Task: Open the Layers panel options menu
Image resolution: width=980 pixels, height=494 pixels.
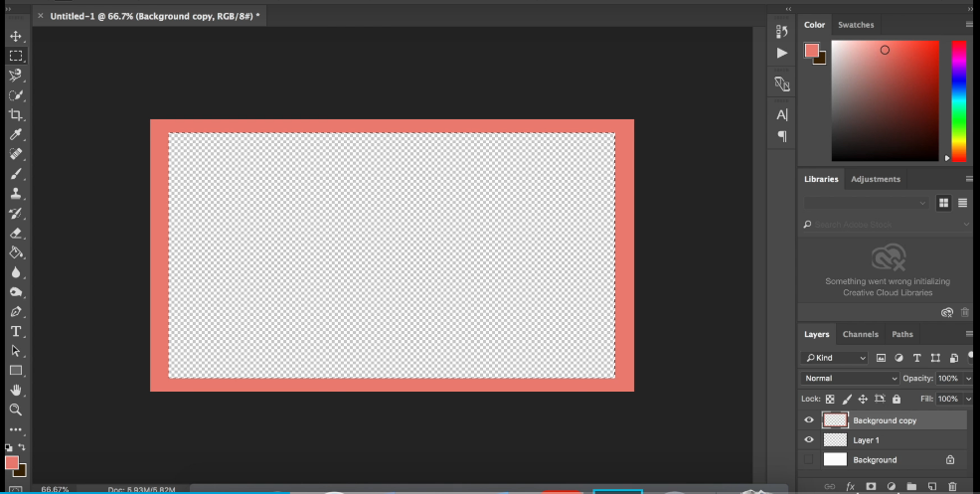Action: click(x=969, y=334)
